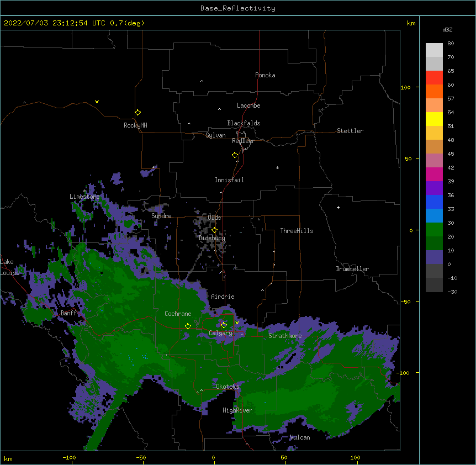Click the yellow 54 dBZ legend swatch
This screenshot has width=476, height=465.
pos(434,119)
